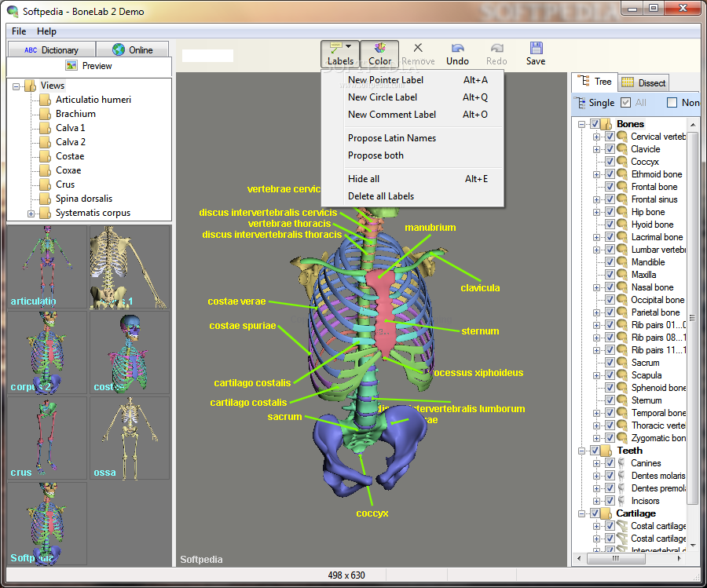Collapse the Bones group
This screenshot has height=588, width=707.
(581, 124)
